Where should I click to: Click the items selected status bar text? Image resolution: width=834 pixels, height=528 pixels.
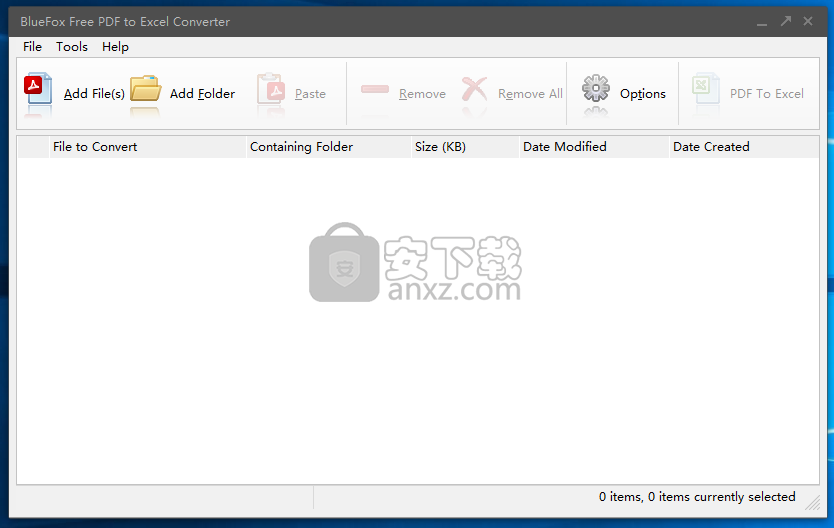(x=697, y=497)
